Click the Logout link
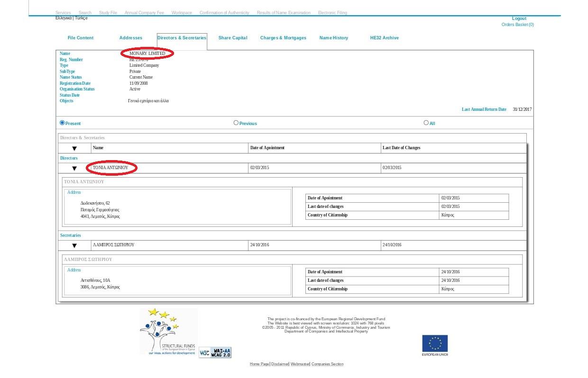This screenshot has height=378, width=588. click(519, 18)
